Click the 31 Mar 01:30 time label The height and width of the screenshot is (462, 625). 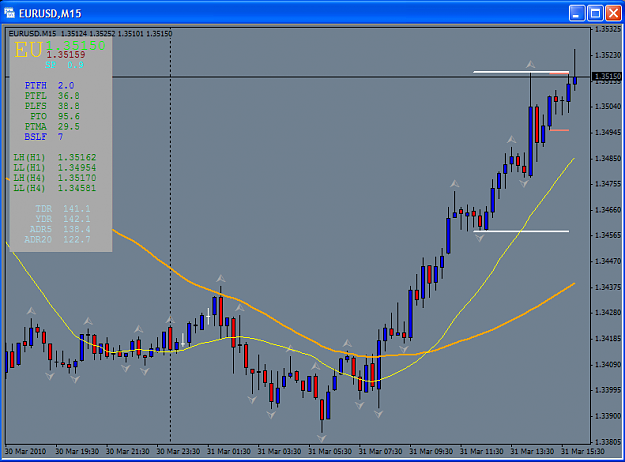[x=229, y=452]
